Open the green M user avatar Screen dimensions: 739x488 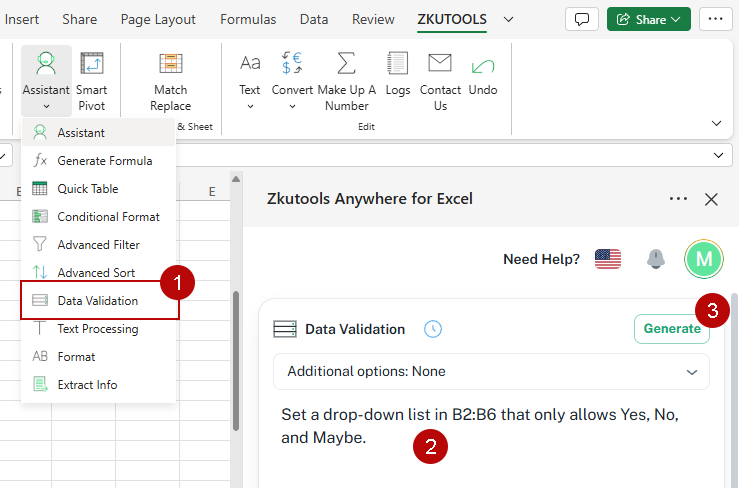(704, 259)
